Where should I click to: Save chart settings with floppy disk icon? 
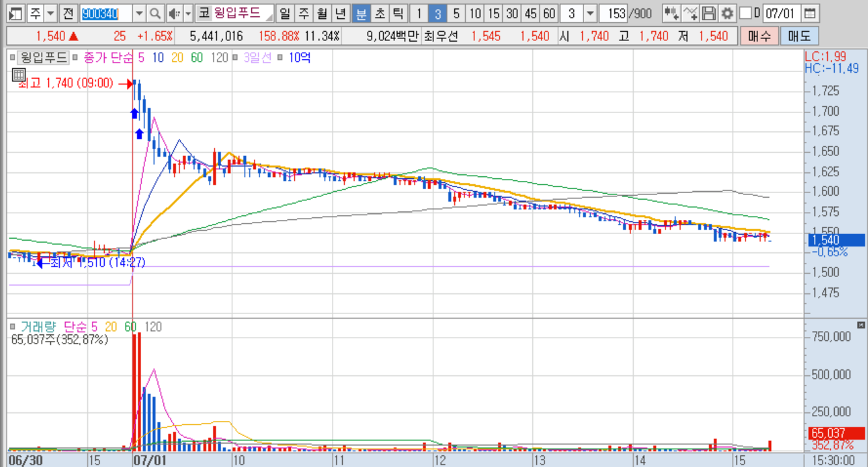pyautogui.click(x=709, y=13)
